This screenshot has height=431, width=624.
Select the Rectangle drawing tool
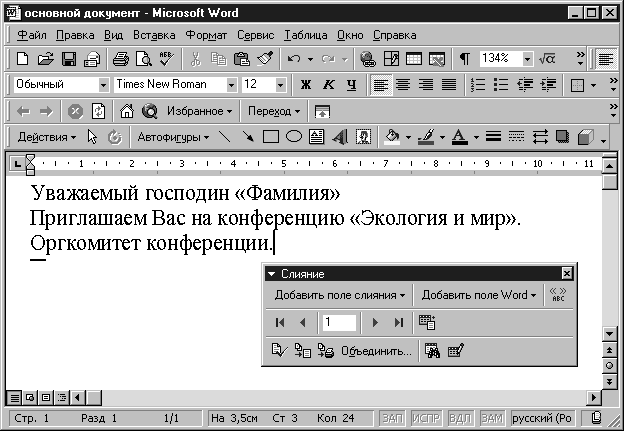270,137
